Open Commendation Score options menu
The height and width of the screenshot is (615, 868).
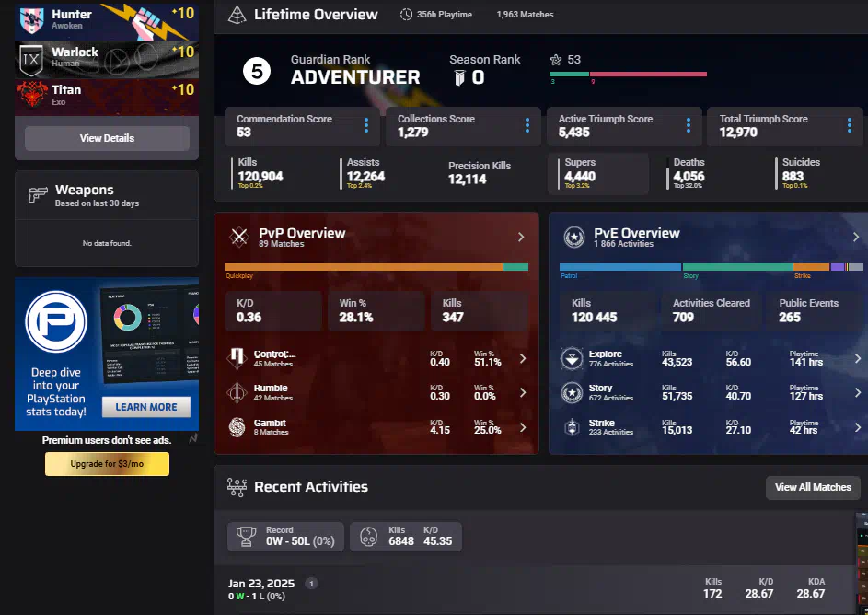366,125
